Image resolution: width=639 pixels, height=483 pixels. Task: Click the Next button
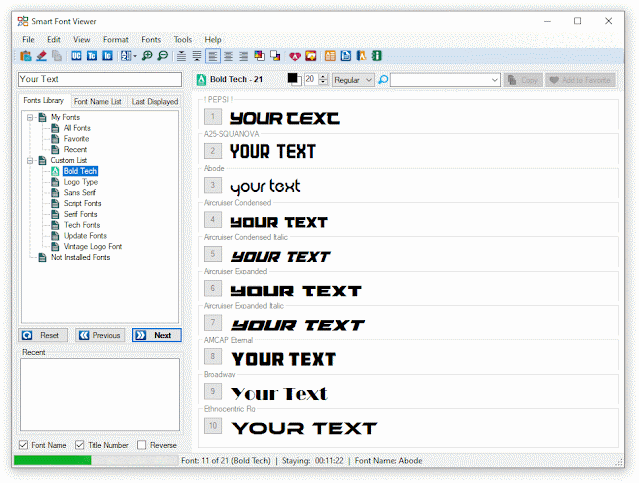156,335
